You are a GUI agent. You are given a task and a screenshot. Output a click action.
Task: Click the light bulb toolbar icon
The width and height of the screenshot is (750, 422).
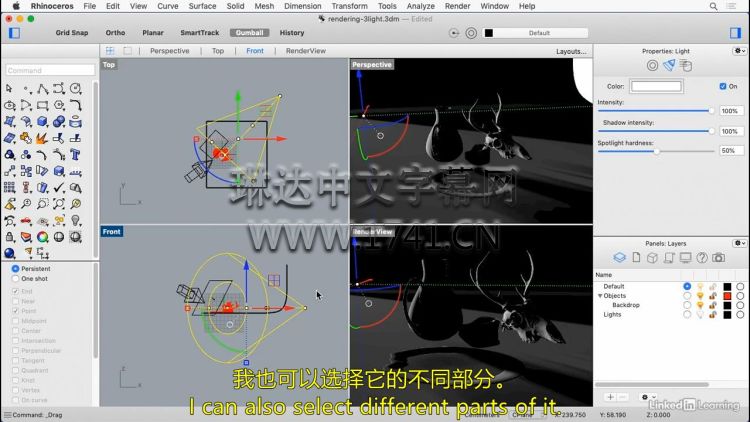pos(75,221)
